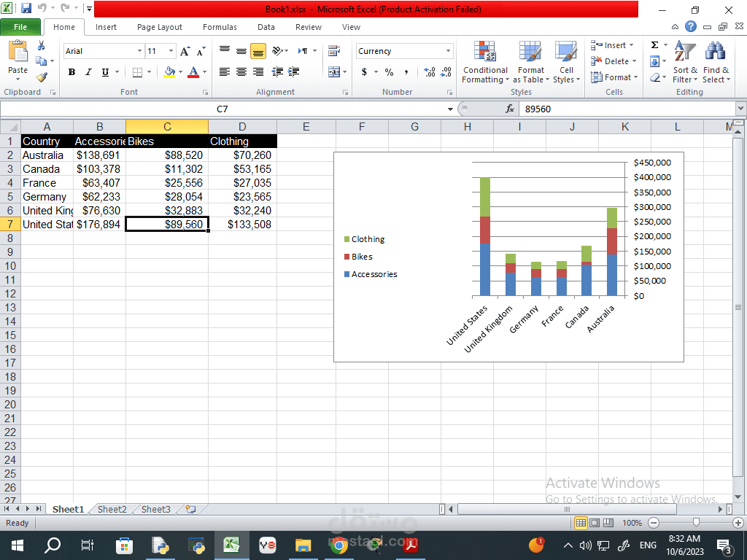Click the Format Painter brush icon
The image size is (747, 560).
click(x=42, y=77)
